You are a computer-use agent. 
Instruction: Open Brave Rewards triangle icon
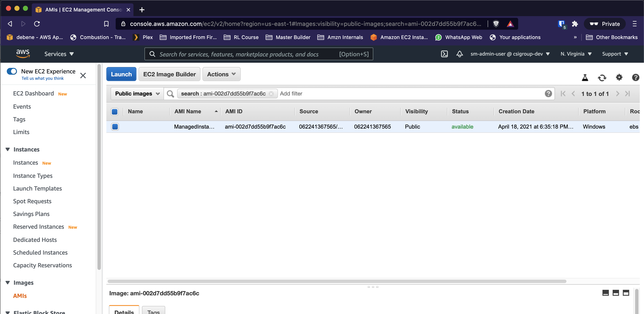point(510,24)
